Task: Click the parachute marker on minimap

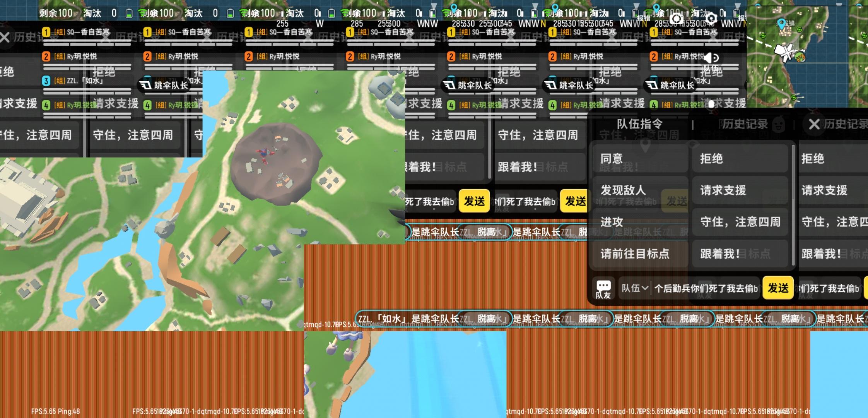Action: point(800,57)
